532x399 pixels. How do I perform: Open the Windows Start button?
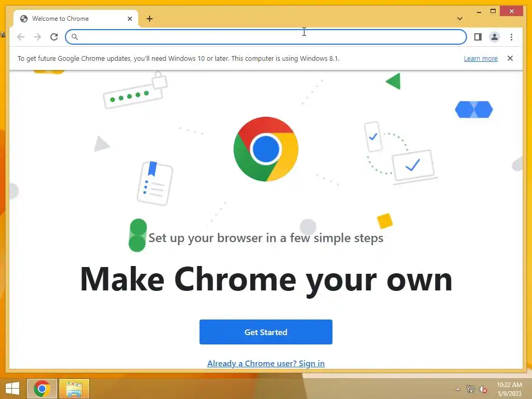coord(12,389)
